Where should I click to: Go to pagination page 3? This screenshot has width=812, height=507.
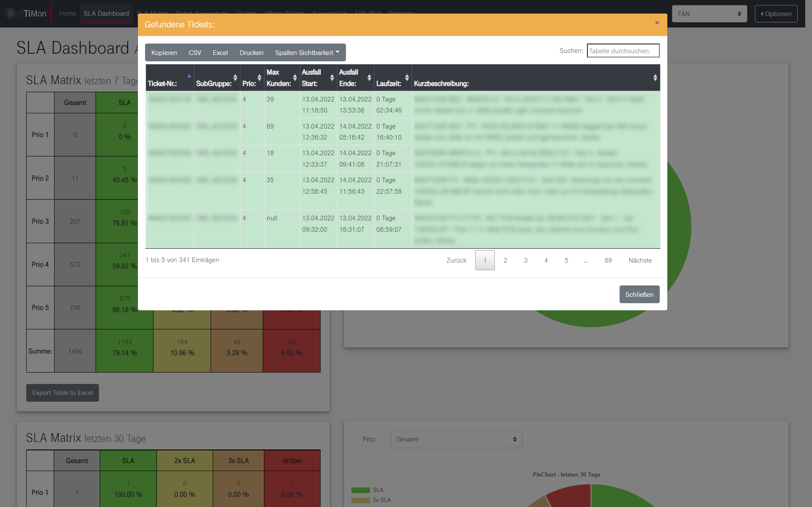pos(526,260)
